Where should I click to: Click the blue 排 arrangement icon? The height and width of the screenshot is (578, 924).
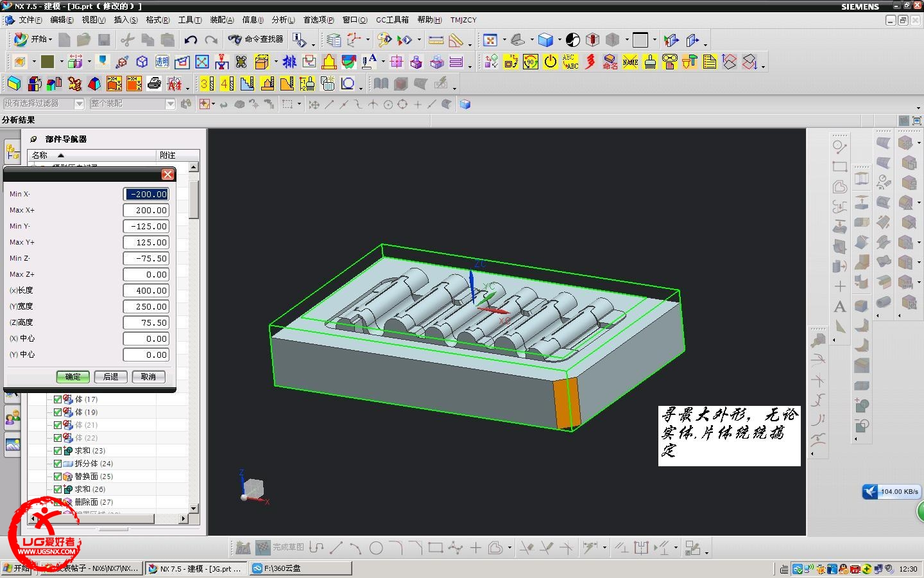(289, 62)
